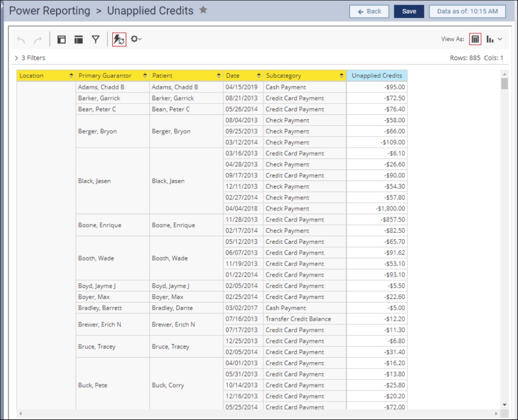This screenshot has height=420, width=518.
Task: Sort by the Primary Guarantor sort arrows
Action: tap(145, 76)
